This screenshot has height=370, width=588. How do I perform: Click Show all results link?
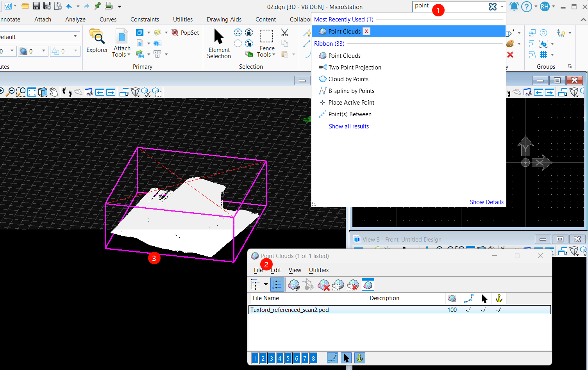(349, 126)
